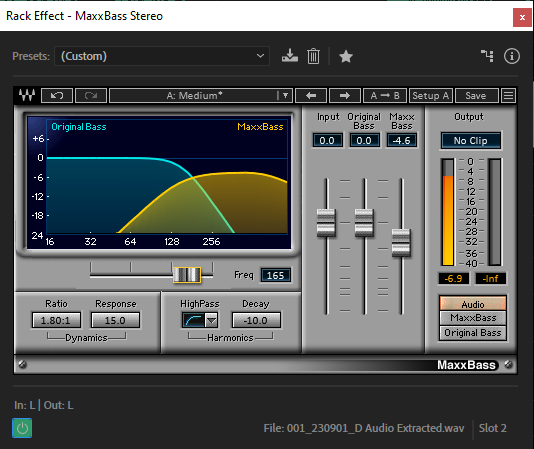
Task: Copy settings with A to B button
Action: (x=385, y=95)
